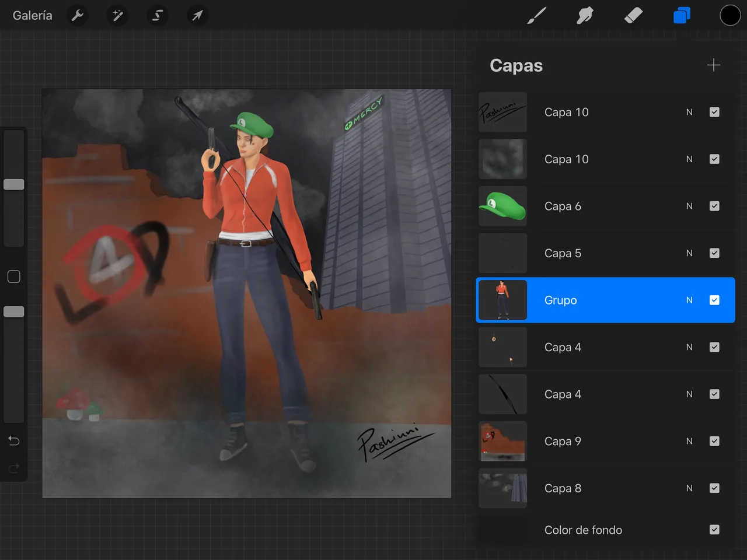This screenshot has width=747, height=560.
Task: Select the layer named Capa 9
Action: (563, 441)
